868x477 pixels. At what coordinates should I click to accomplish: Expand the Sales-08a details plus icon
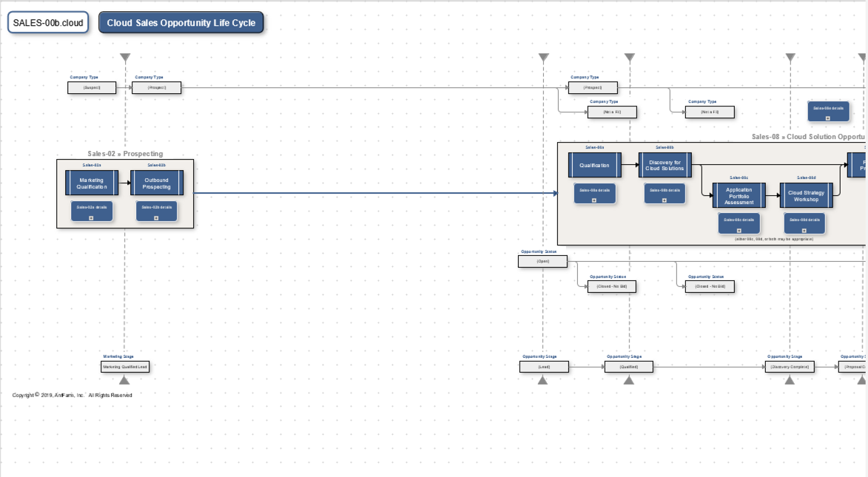594,200
